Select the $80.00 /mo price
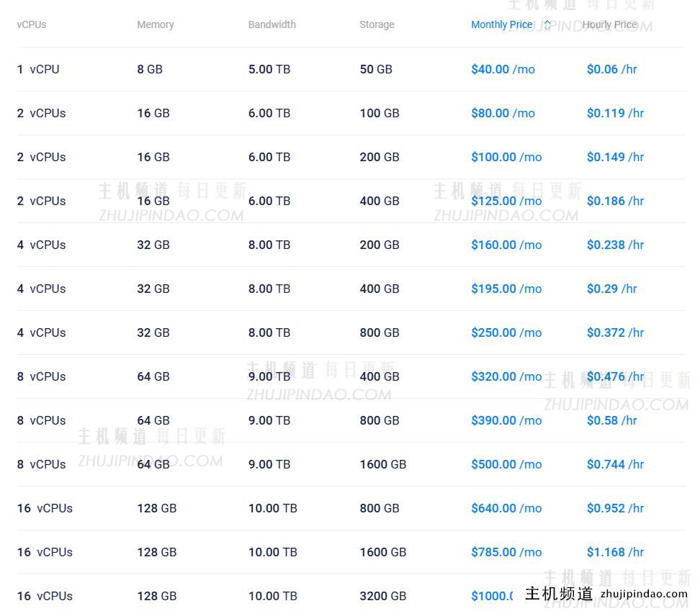 (503, 113)
